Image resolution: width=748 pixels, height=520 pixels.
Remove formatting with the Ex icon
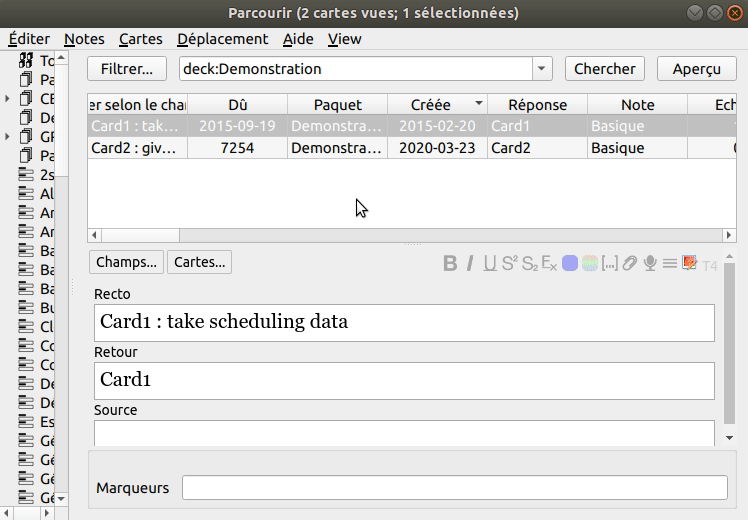549,263
